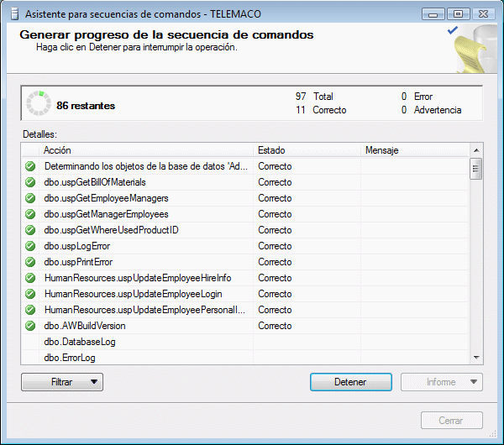Screen dimensions: 504x445
Task: Click the green check icon beside dbo.uspGetManagerEmployees
Action: (x=30, y=214)
